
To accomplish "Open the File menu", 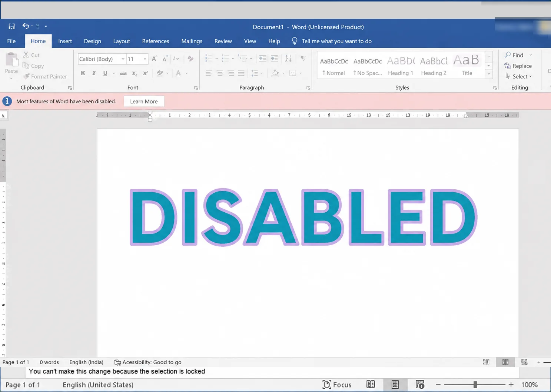I will [11, 41].
